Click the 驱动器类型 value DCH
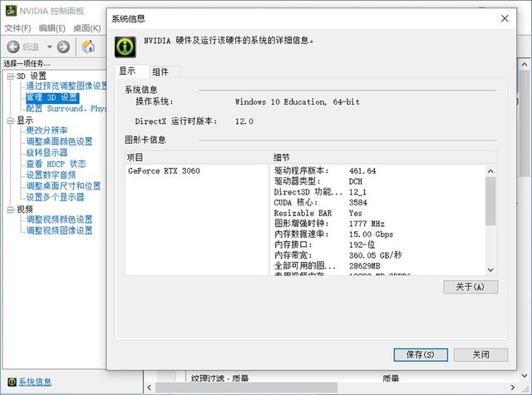This screenshot has height=395, width=532. click(356, 181)
